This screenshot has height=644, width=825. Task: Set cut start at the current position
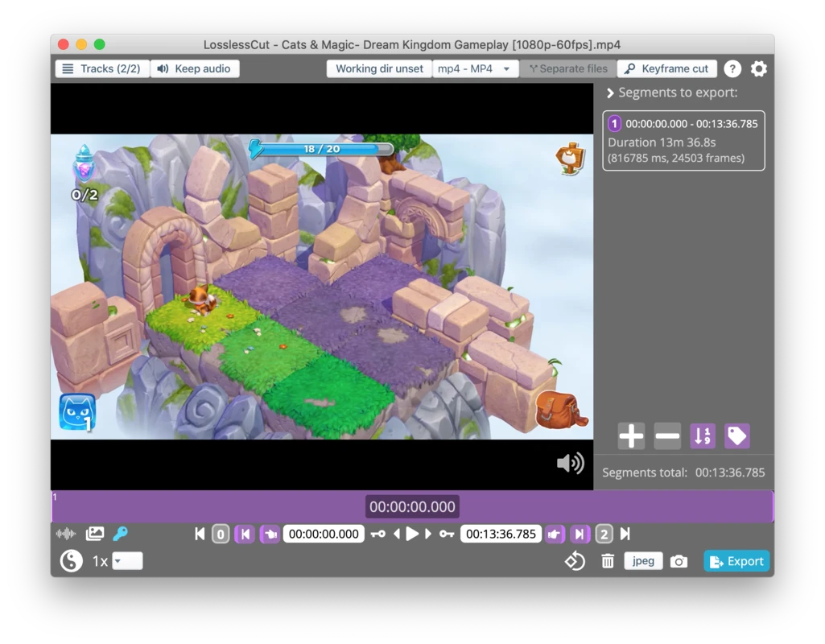point(270,535)
